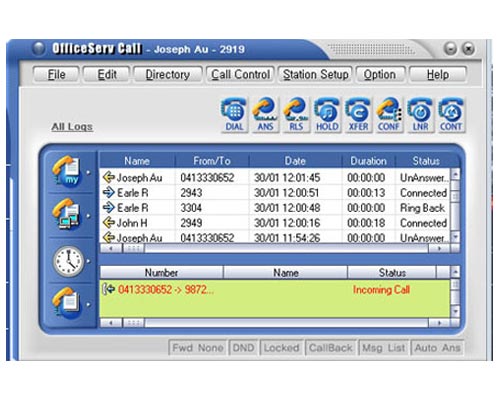Open the phone with notepad sidebar icon
The image size is (500, 400).
[66, 303]
